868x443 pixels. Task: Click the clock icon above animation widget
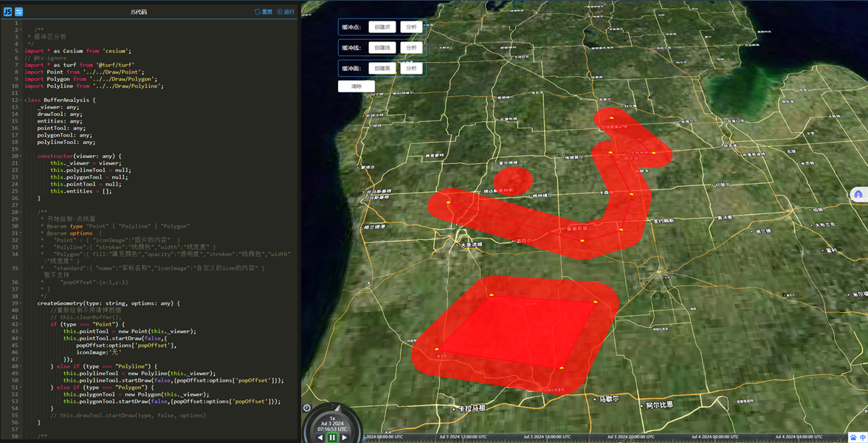(x=307, y=408)
